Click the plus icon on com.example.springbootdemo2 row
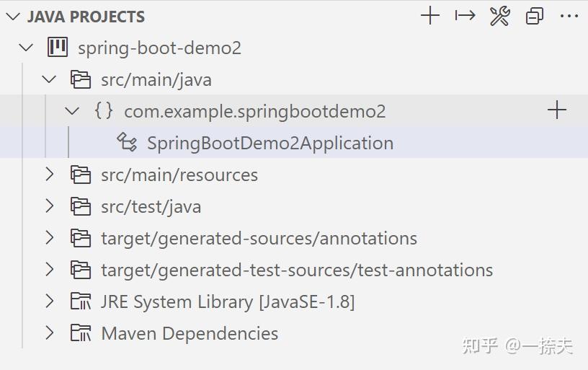The height and width of the screenshot is (370, 588). [557, 110]
